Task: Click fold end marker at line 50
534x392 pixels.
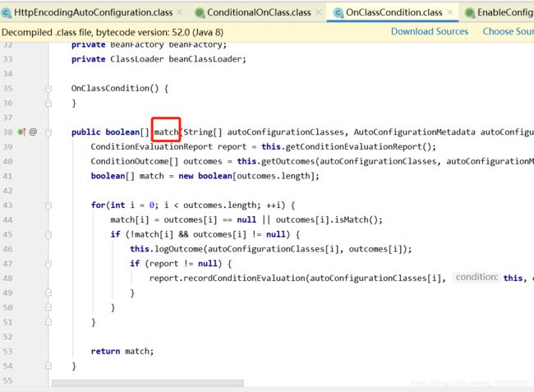Action: coord(48,307)
